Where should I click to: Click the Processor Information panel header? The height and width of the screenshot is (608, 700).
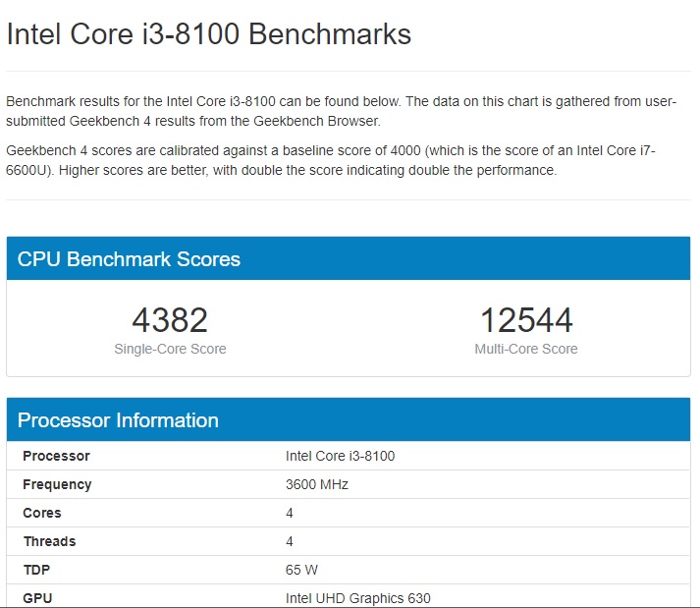pos(349,420)
